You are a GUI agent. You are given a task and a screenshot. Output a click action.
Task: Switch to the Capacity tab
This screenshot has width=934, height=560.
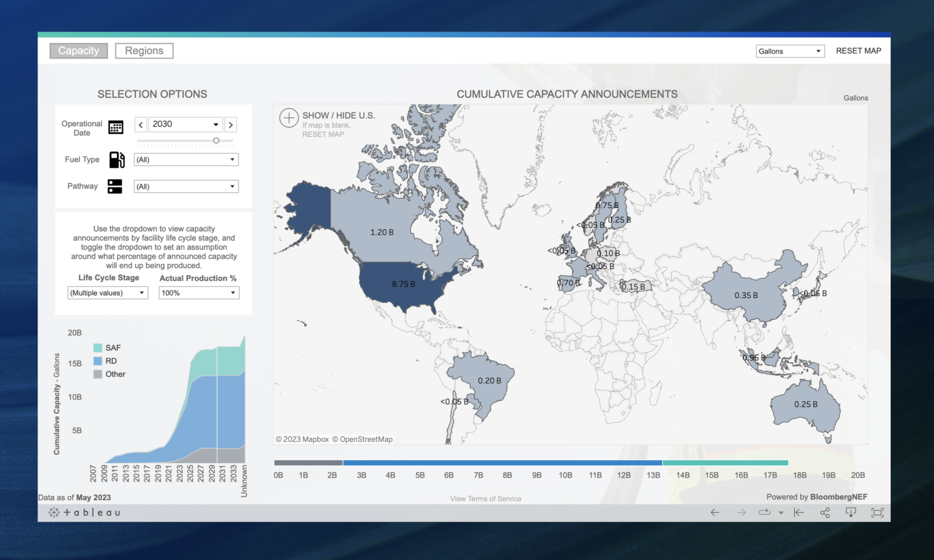(x=78, y=50)
